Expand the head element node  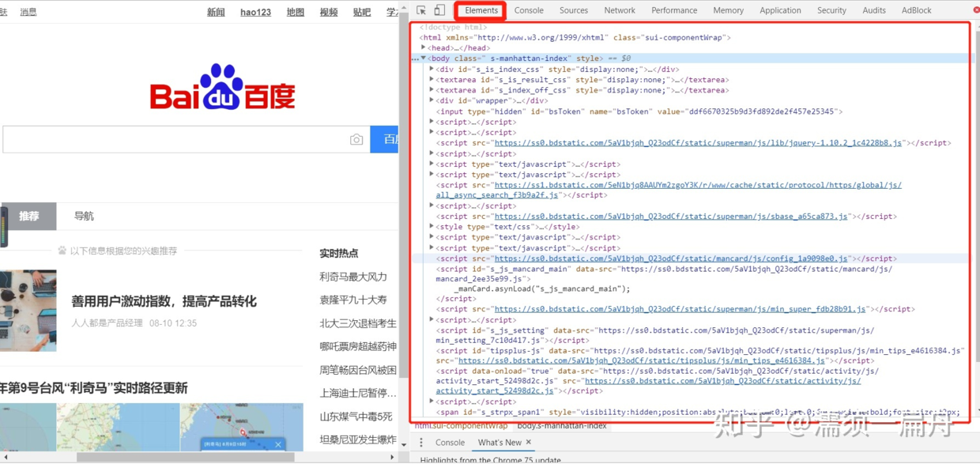click(424, 48)
